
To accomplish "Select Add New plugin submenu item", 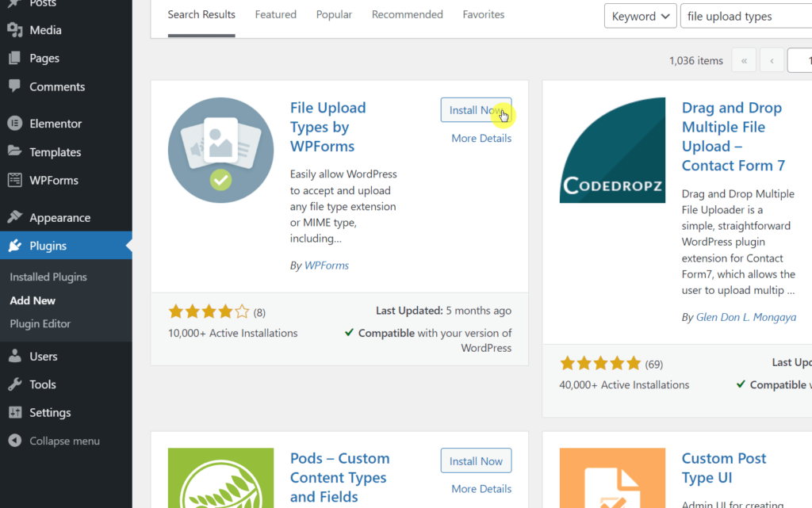I will point(33,300).
